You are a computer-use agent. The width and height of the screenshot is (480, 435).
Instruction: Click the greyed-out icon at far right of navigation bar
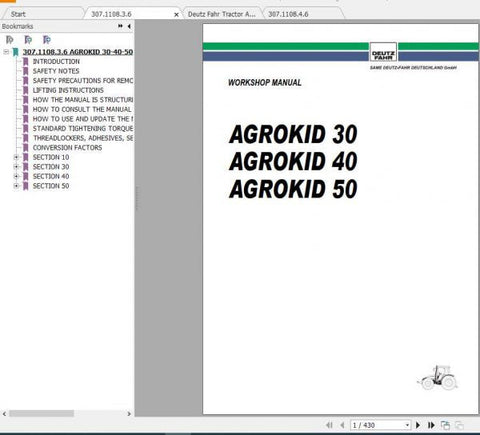tap(459, 425)
